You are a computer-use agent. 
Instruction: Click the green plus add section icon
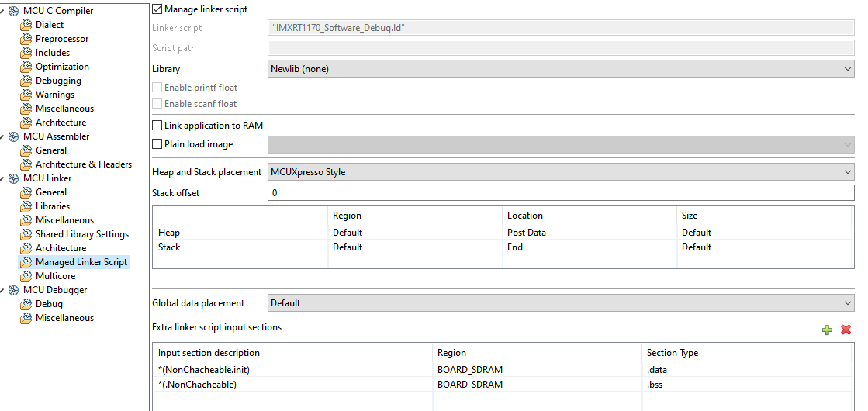pos(827,330)
